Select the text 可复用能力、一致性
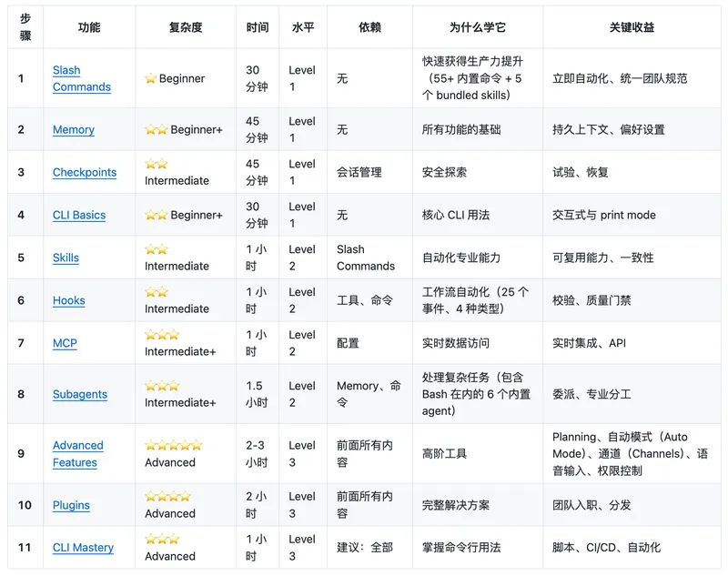 click(603, 258)
